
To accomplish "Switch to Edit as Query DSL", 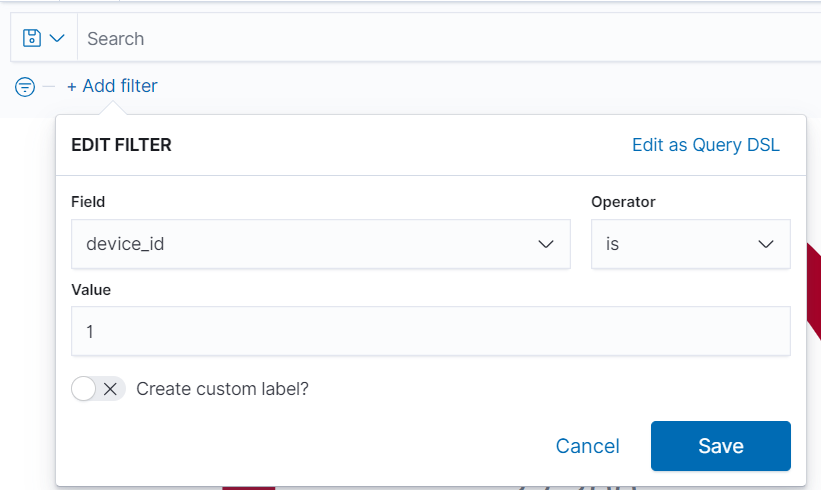I will point(705,145).
